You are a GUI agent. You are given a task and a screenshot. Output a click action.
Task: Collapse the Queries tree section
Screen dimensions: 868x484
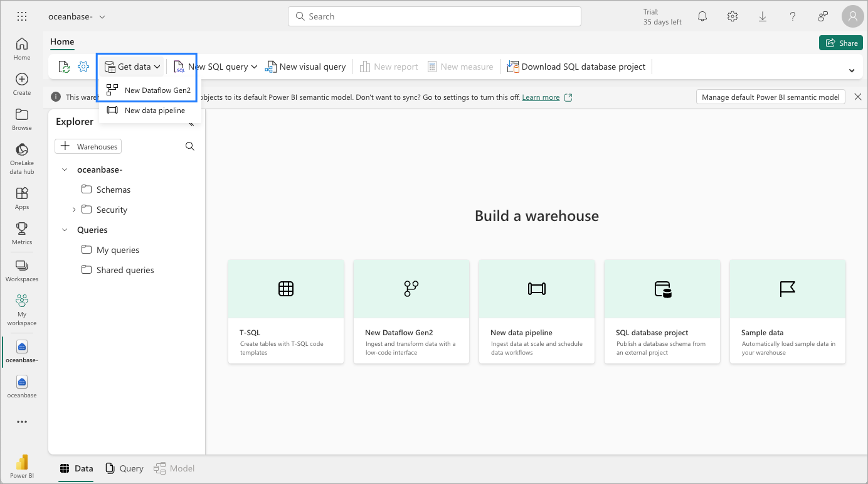[65, 230]
